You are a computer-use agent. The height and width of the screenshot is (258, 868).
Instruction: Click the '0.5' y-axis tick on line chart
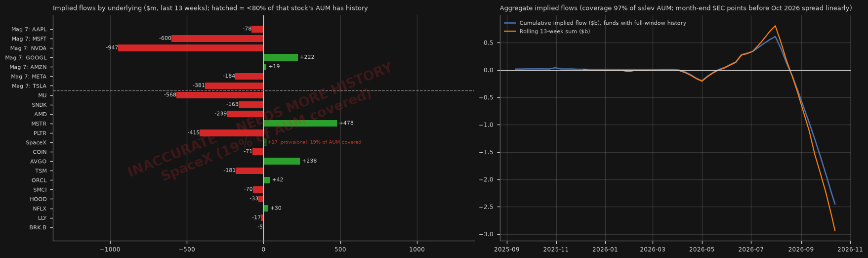tap(489, 43)
